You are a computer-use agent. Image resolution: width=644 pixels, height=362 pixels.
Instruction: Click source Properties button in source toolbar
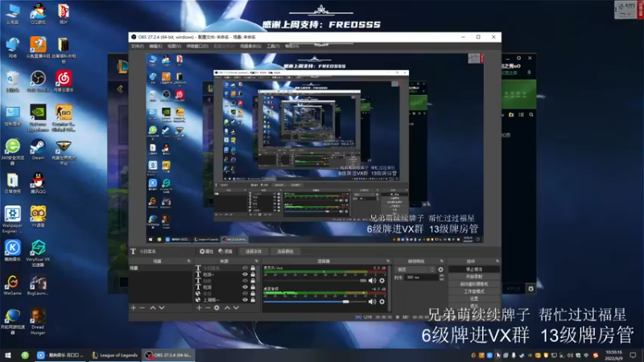(x=206, y=251)
